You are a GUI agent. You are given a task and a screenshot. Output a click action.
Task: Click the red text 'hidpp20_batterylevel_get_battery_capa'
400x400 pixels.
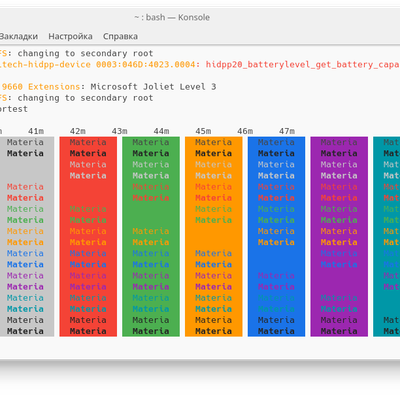tap(302, 64)
